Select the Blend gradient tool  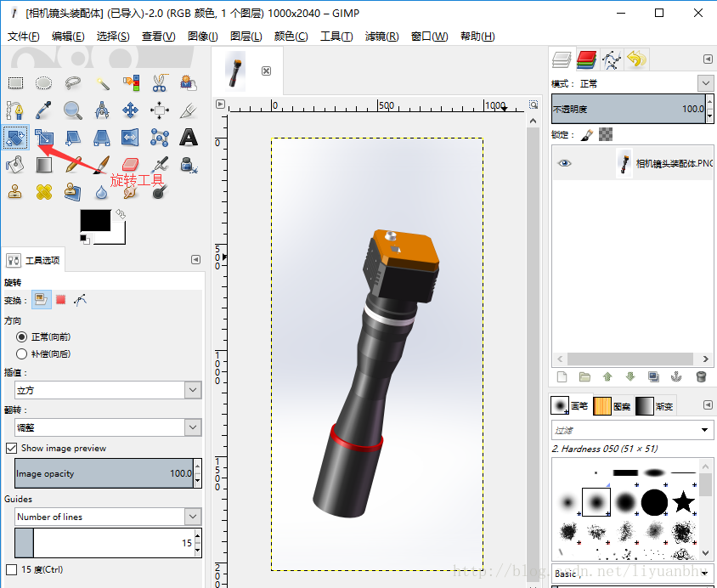pos(44,165)
